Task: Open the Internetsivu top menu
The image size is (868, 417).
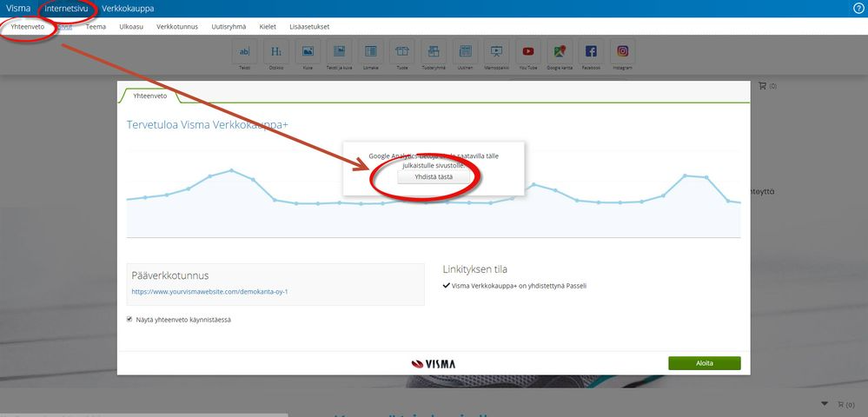Action: [x=66, y=9]
